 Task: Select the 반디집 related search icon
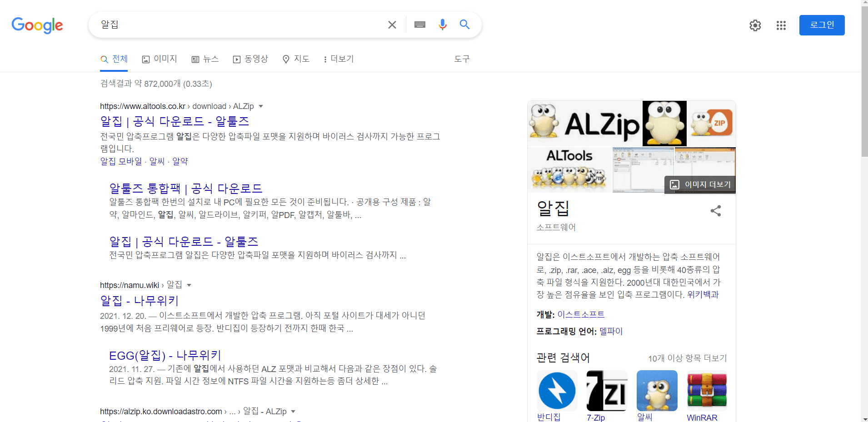(x=557, y=390)
